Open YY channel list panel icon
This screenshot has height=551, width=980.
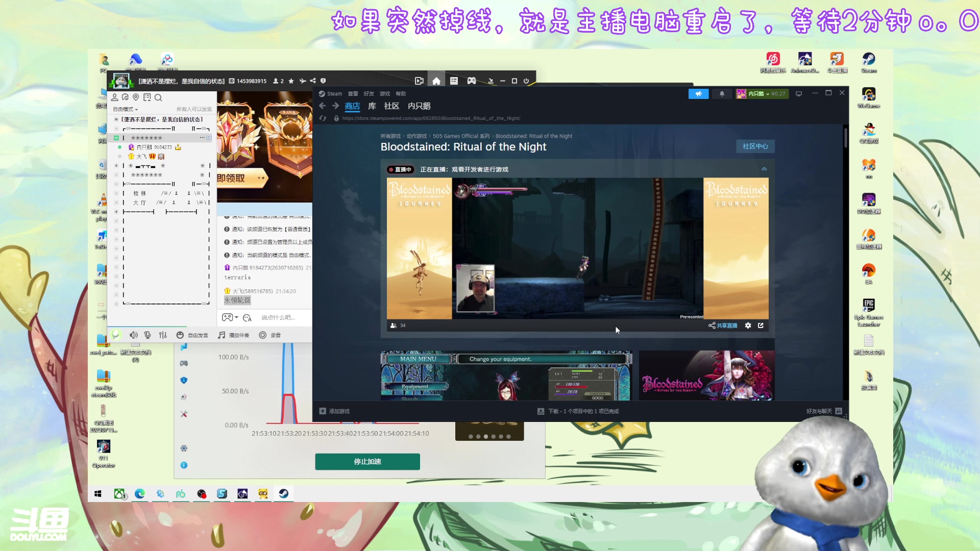454,81
